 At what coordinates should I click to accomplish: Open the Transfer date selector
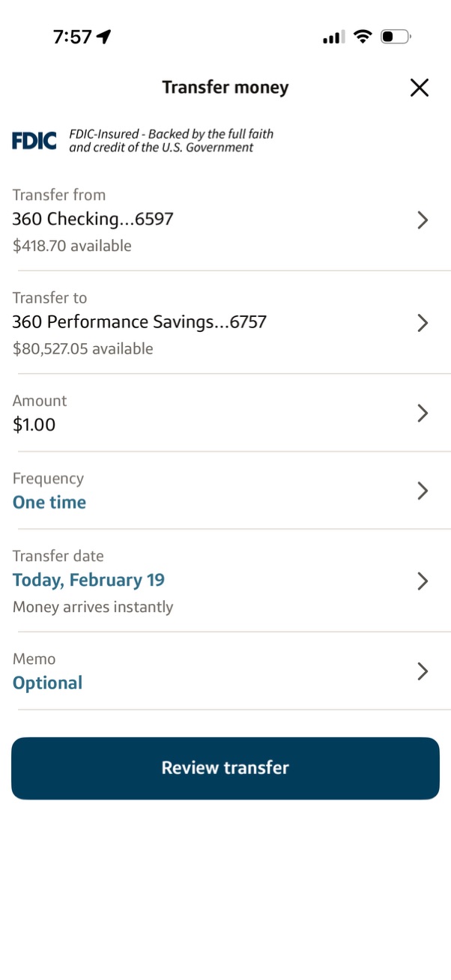point(423,581)
